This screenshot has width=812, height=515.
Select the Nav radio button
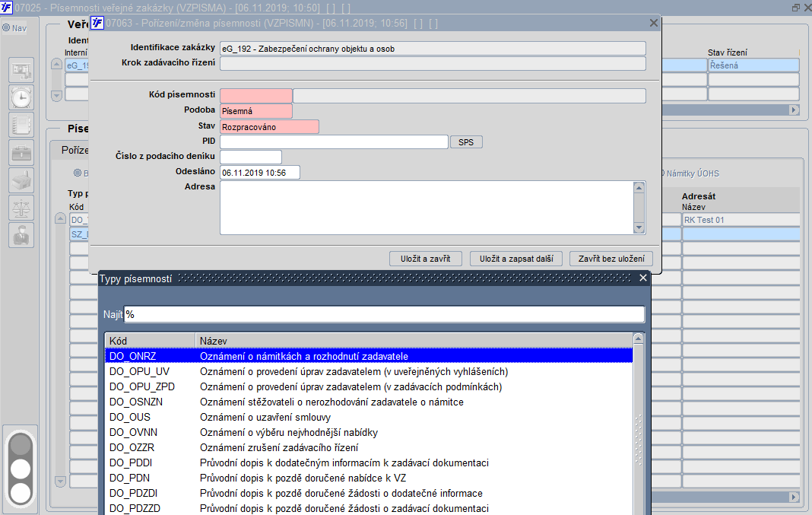tap(6, 28)
